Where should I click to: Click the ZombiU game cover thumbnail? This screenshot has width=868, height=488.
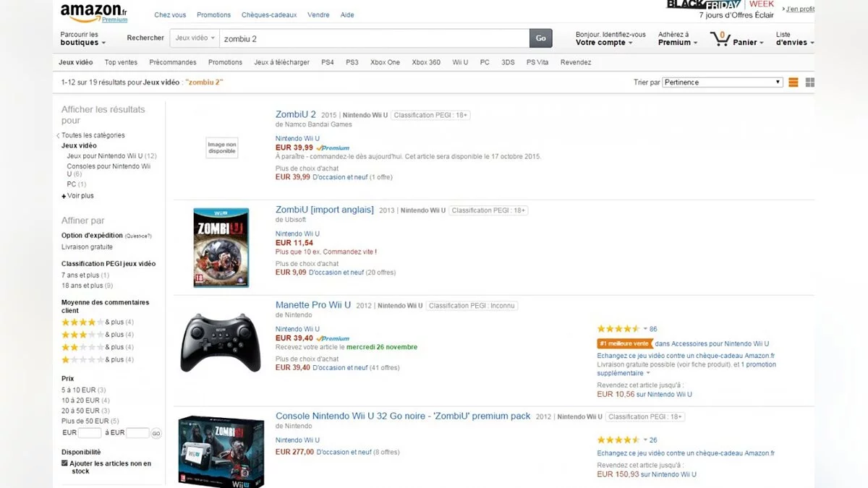221,247
